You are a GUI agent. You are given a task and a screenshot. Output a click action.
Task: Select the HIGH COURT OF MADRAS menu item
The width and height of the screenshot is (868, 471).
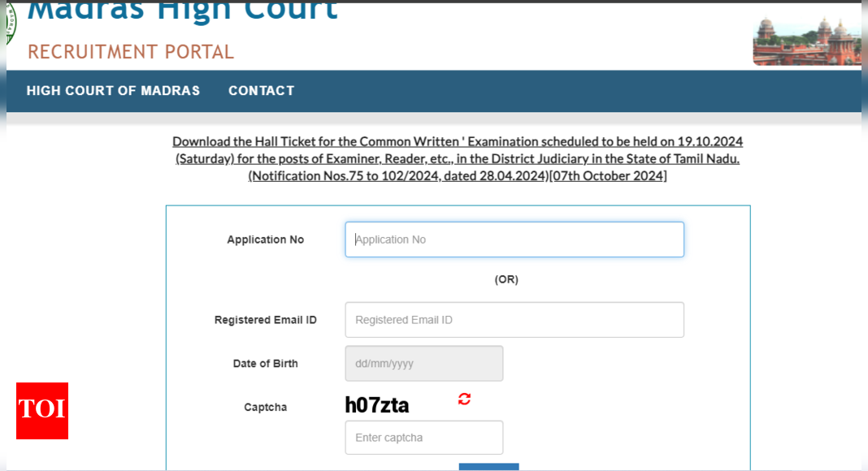coord(113,90)
